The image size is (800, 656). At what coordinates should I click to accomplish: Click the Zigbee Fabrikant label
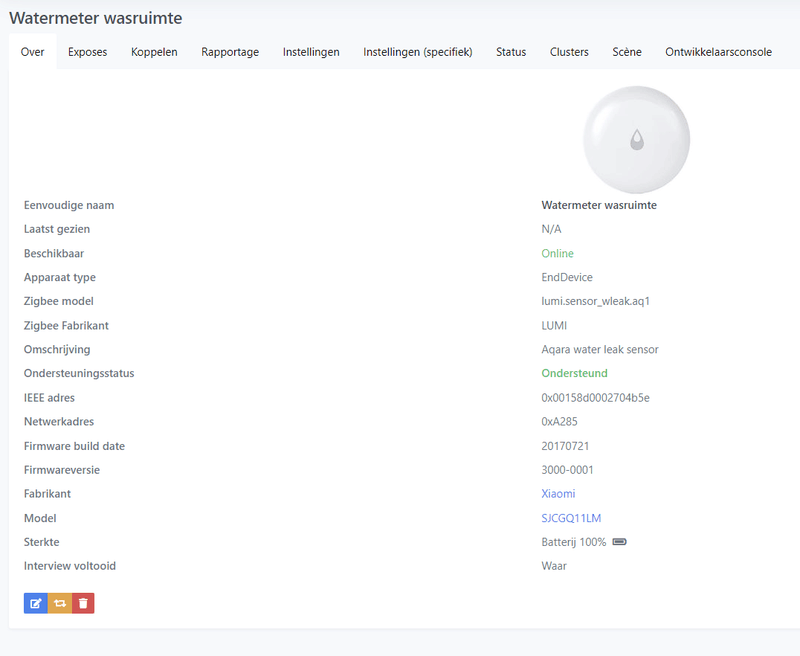tap(66, 325)
